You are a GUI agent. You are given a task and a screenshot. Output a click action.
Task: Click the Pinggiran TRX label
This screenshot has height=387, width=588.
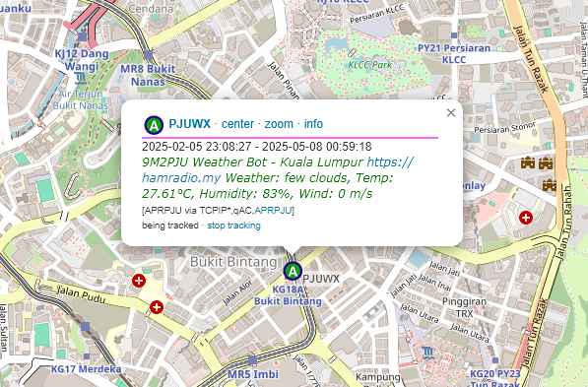(x=464, y=307)
